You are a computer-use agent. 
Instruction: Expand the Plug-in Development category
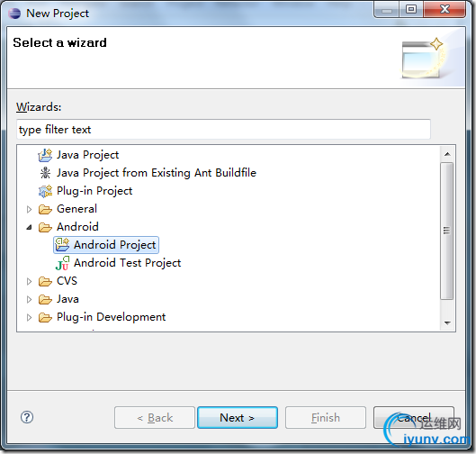click(29, 317)
